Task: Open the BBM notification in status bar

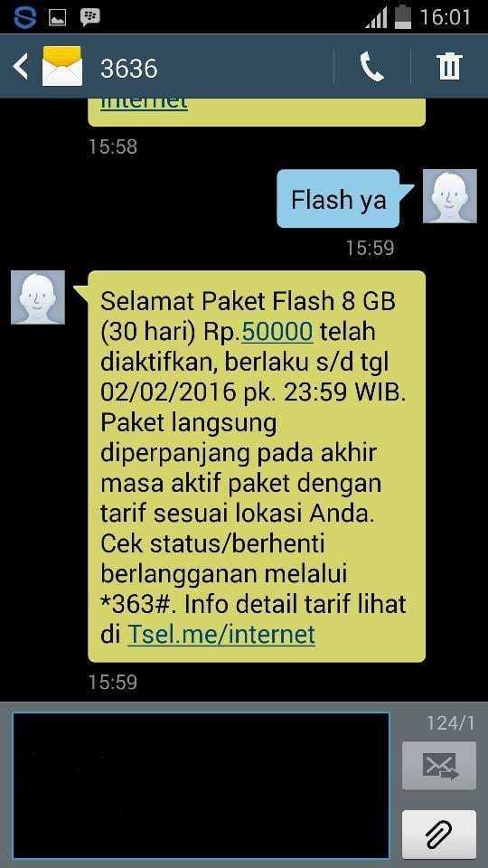Action: (89, 17)
